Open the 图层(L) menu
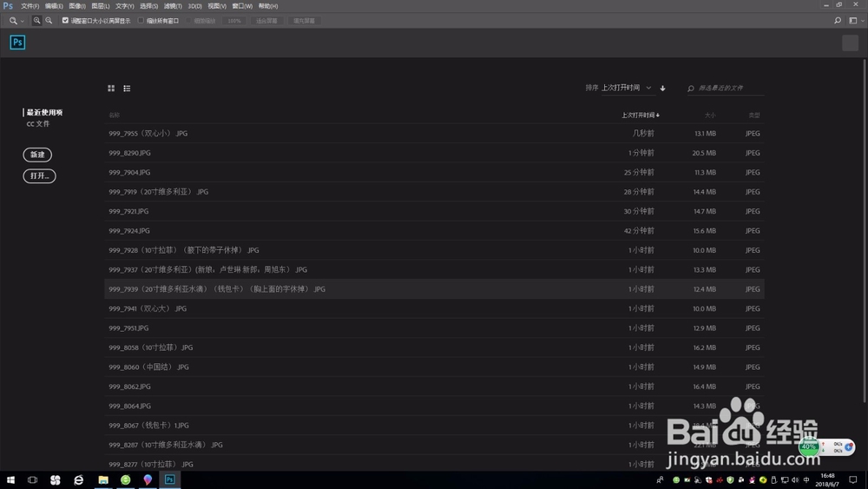 click(x=100, y=6)
